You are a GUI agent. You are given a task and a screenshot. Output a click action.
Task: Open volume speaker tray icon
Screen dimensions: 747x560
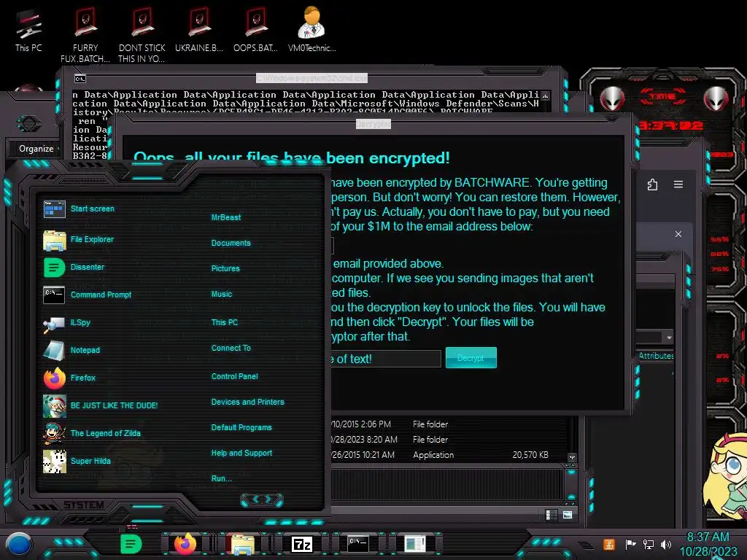coord(666,544)
